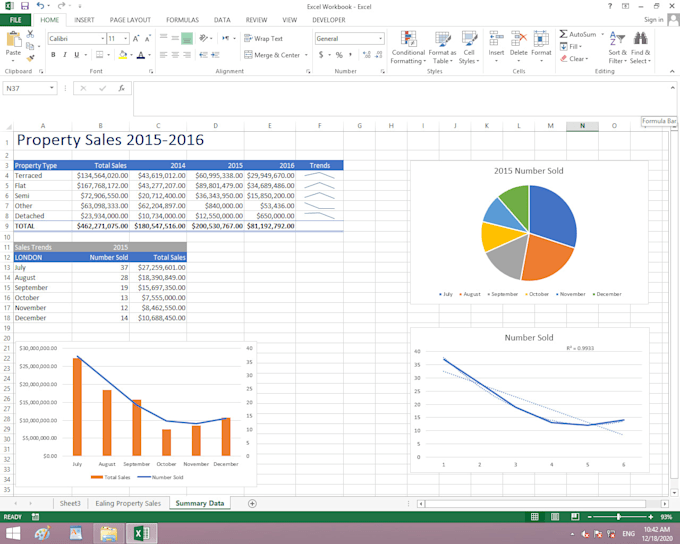Apply percent style
Viewport: 680px width, 544px height.
(x=339, y=55)
